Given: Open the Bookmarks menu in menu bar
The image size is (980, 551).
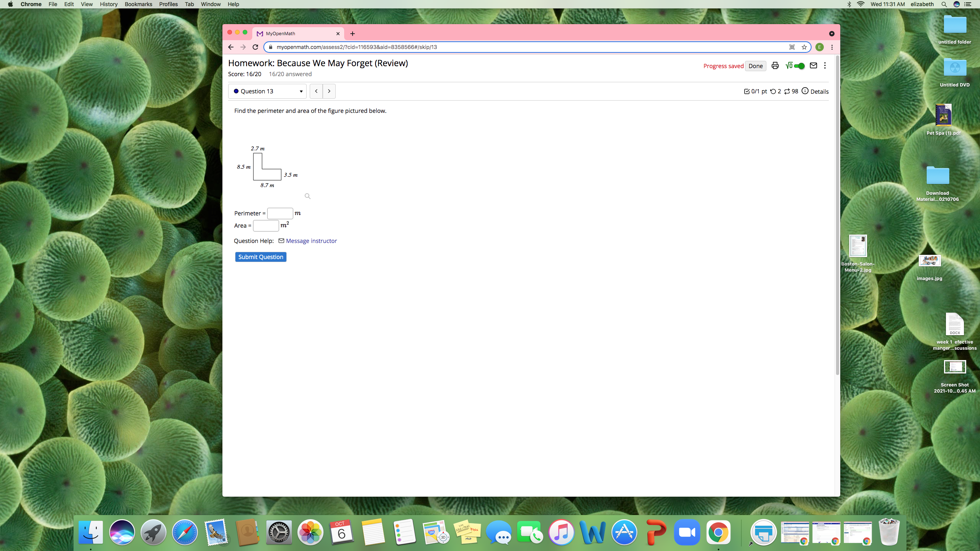Looking at the screenshot, I should [138, 4].
